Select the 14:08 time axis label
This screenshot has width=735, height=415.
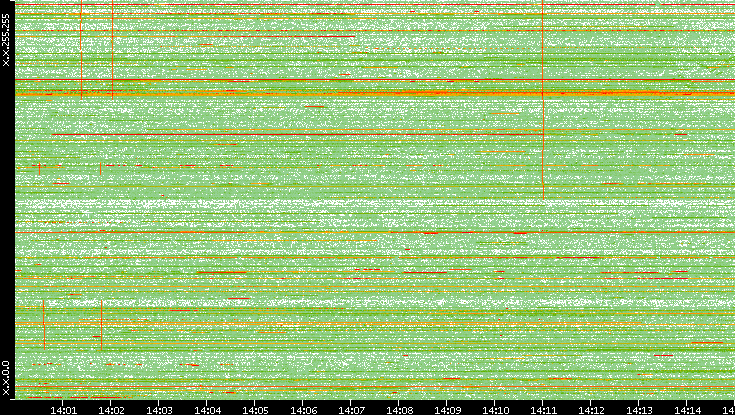(399, 410)
